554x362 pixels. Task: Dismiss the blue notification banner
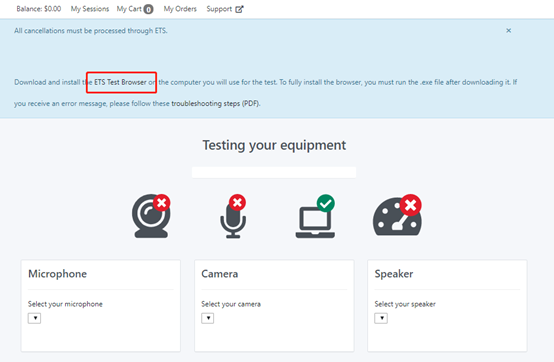[508, 30]
